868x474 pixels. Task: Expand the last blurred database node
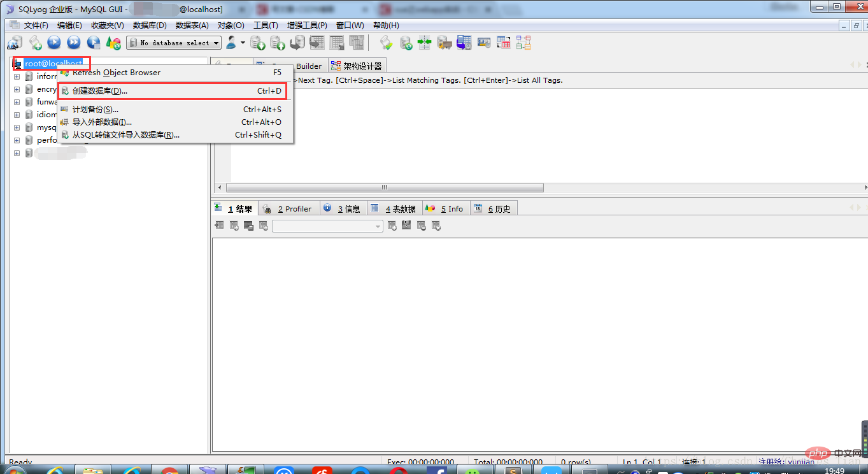click(17, 153)
